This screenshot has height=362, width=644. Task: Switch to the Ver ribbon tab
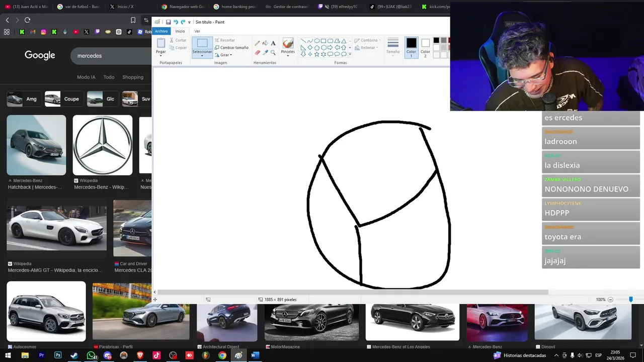(x=197, y=31)
